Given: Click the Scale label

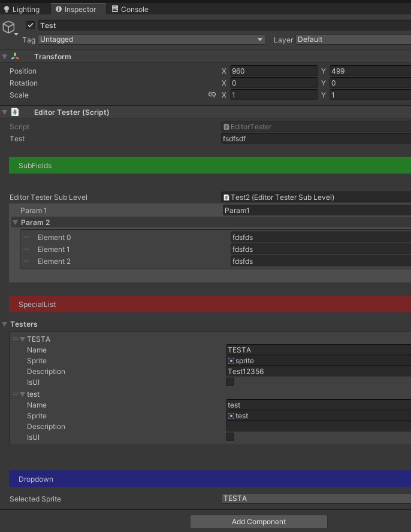Looking at the screenshot, I should pyautogui.click(x=19, y=95).
